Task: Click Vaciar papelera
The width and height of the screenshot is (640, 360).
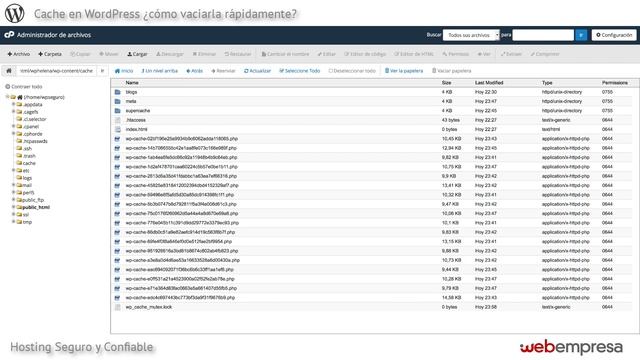Action: pyautogui.click(x=451, y=71)
